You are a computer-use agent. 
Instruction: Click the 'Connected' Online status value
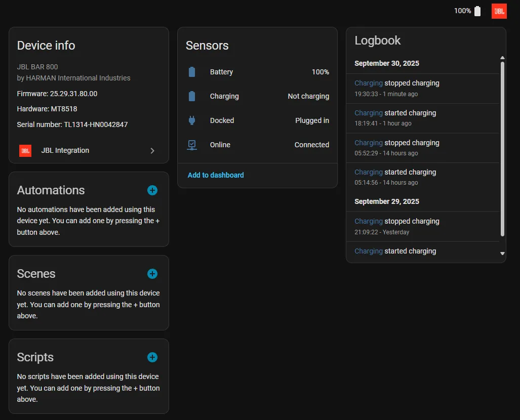[312, 145]
